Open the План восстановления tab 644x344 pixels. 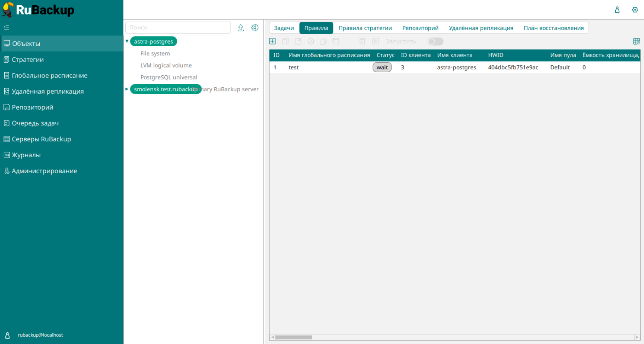coord(553,28)
